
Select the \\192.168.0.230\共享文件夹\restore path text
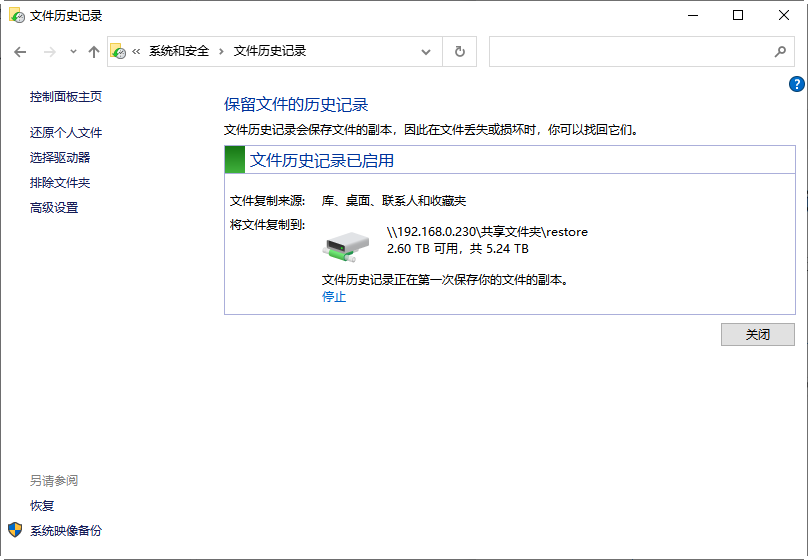487,232
